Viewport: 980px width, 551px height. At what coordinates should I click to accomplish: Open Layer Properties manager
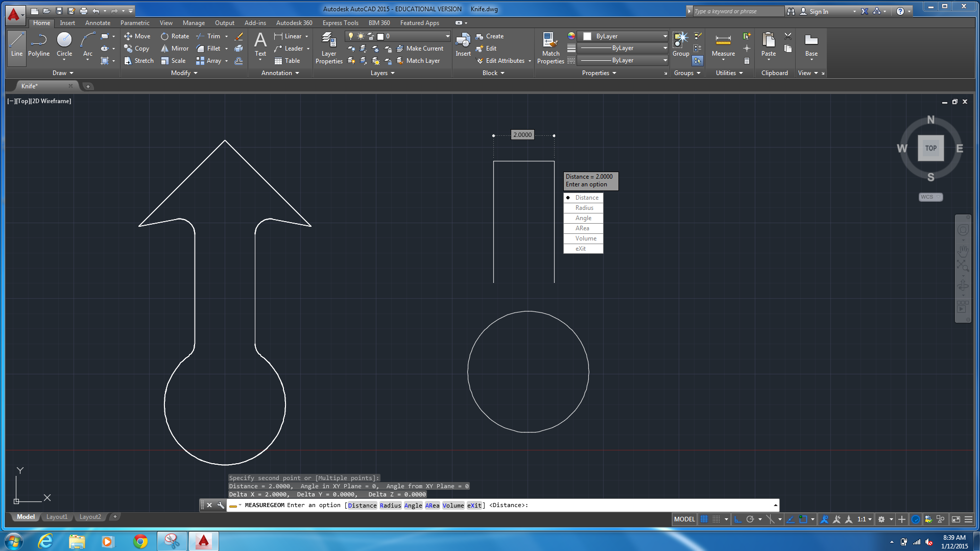click(329, 48)
